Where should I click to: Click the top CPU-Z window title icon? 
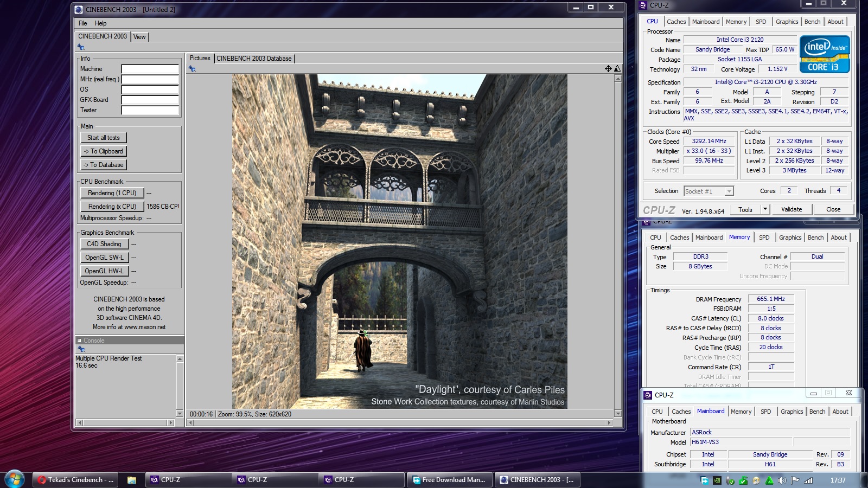643,5
